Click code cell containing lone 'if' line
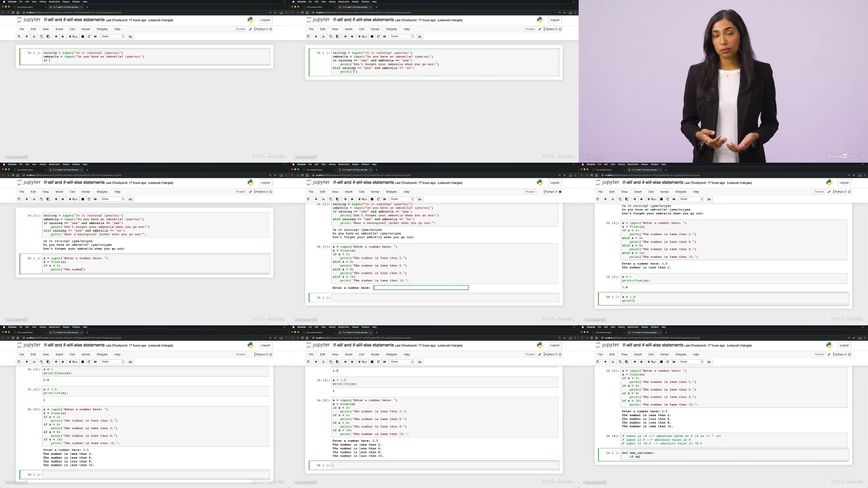Image resolution: width=868 pixels, height=488 pixels. point(156,56)
